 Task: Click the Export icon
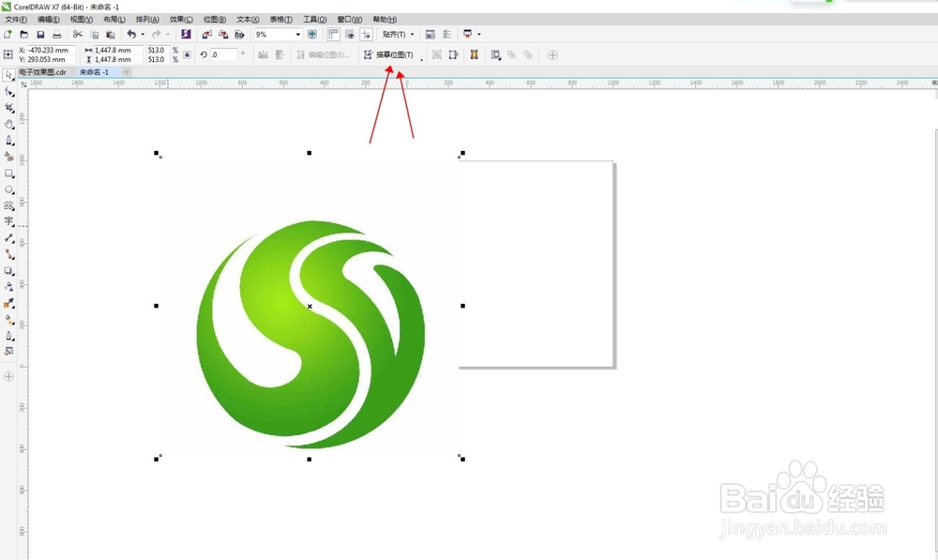click(223, 34)
